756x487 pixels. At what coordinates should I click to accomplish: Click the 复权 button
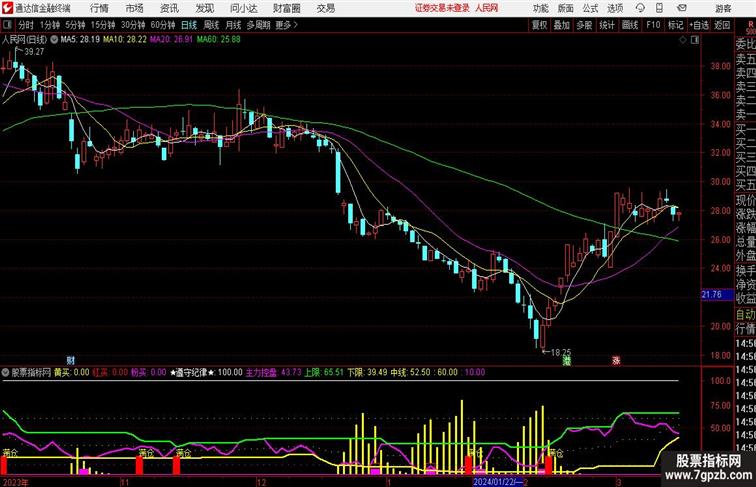[539, 25]
